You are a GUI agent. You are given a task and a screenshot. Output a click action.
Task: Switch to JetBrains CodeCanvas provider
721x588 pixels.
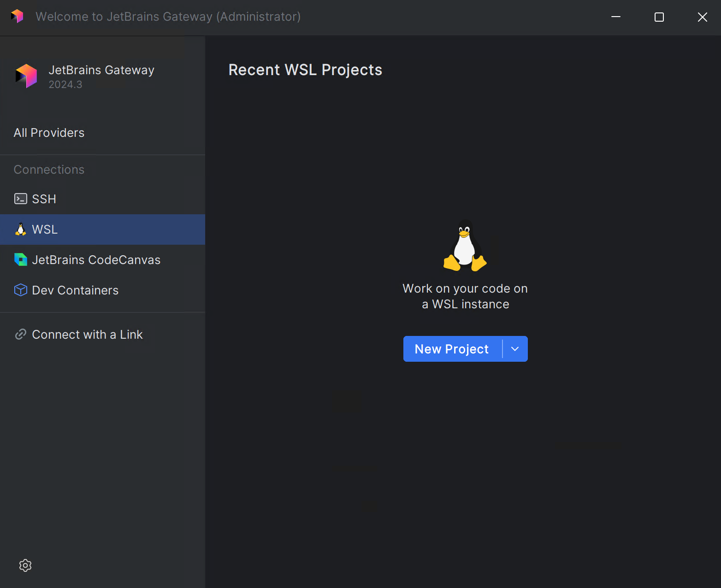[x=96, y=260]
